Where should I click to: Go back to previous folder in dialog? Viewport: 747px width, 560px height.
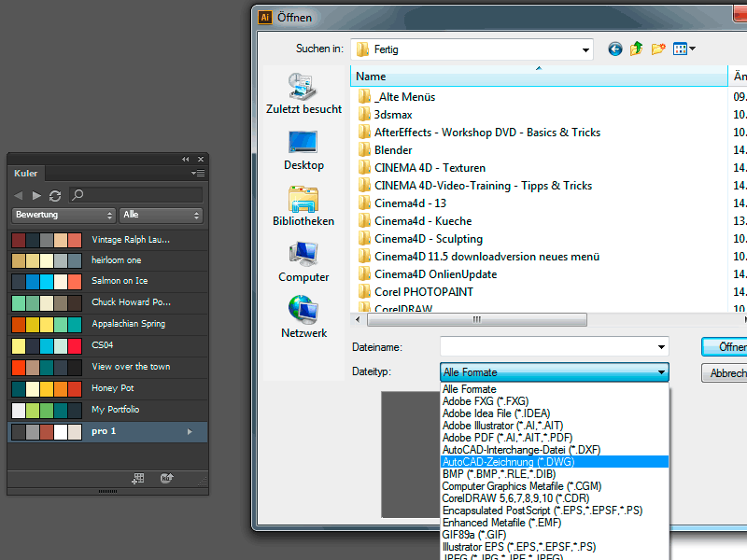tap(615, 49)
